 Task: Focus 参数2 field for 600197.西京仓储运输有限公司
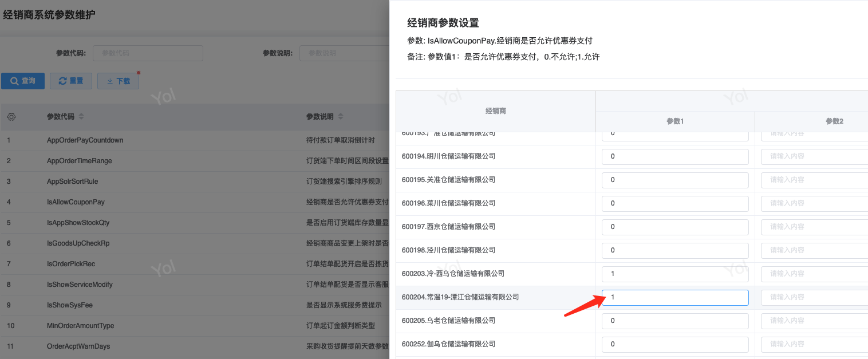click(x=814, y=227)
